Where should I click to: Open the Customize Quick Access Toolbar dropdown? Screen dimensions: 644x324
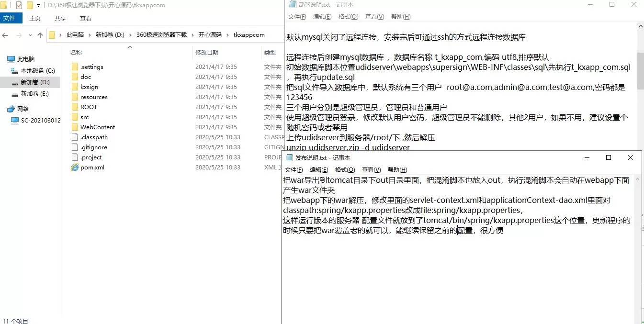coord(38,6)
